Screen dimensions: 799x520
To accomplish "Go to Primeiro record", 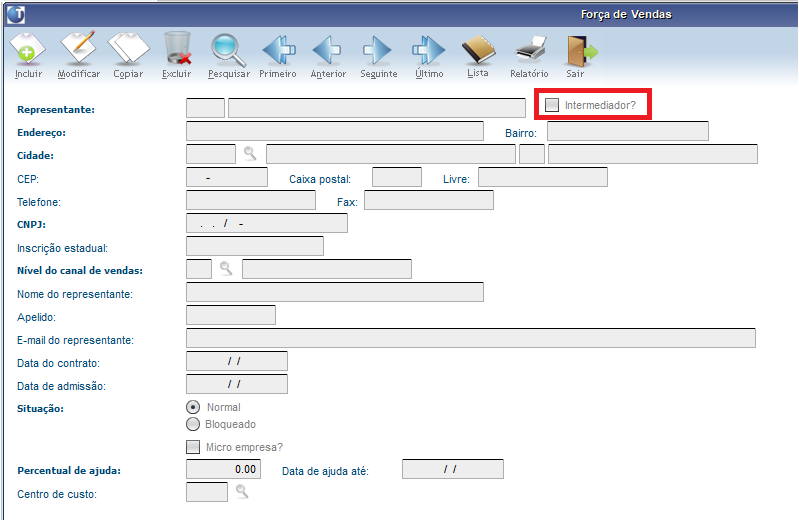I will point(278,49).
